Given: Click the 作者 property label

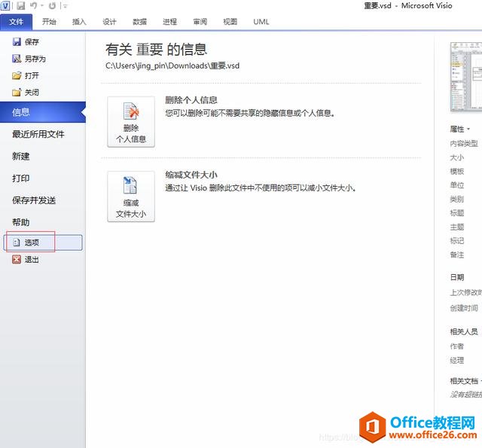Looking at the screenshot, I should [457, 346].
